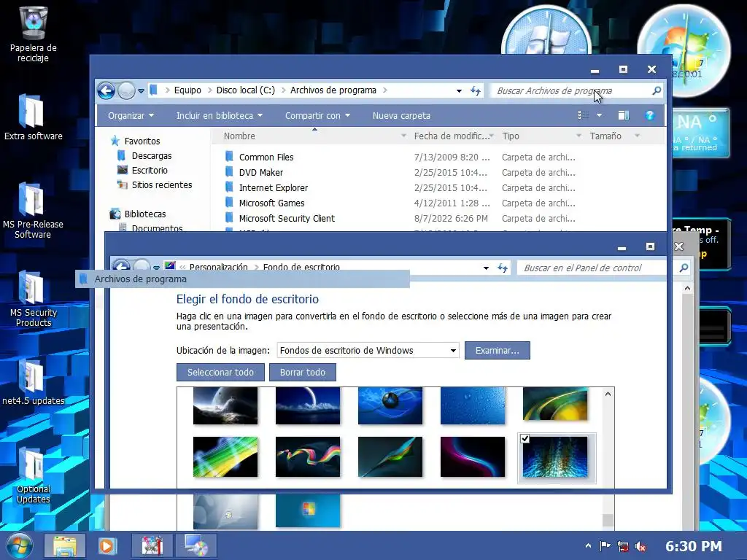The height and width of the screenshot is (560, 747).
Task: Open the Organizar dropdown menu
Action: [x=131, y=115]
